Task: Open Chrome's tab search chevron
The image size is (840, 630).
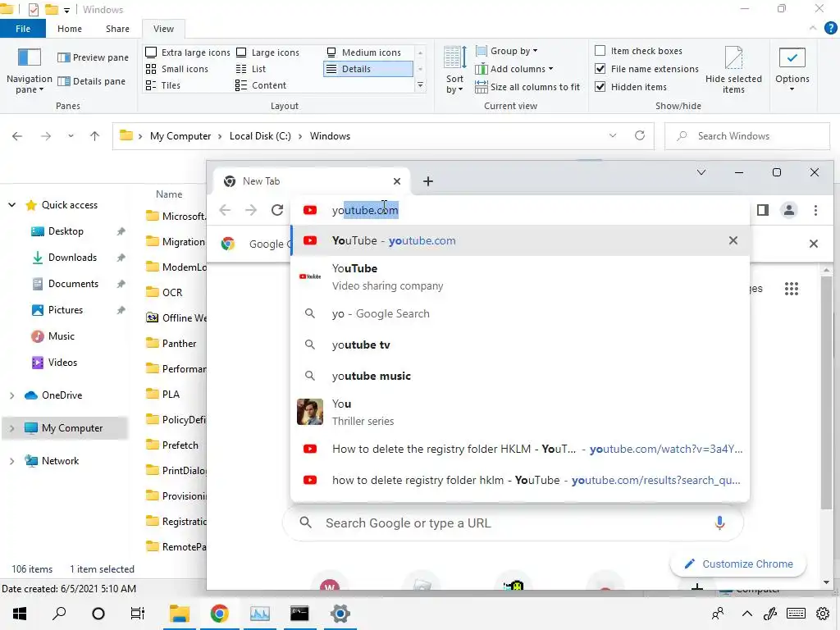Action: point(701,172)
